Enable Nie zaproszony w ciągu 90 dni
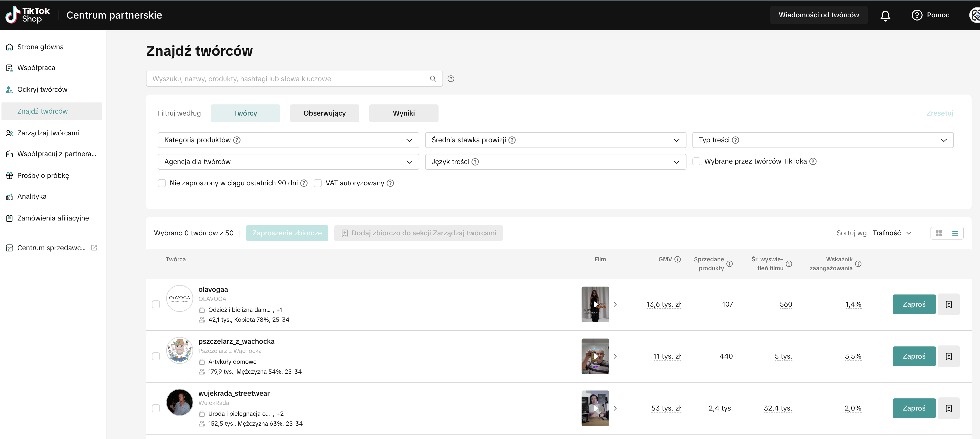This screenshot has height=439, width=980. click(x=162, y=183)
